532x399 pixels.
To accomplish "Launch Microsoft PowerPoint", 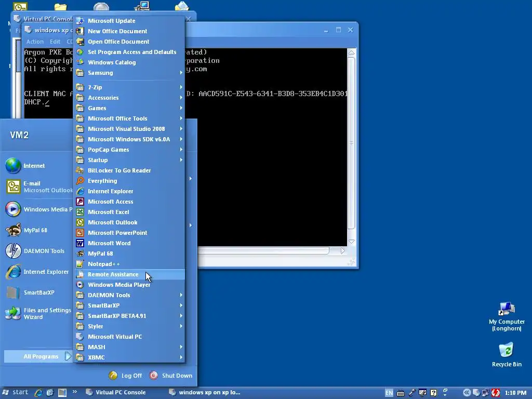I will (129, 233).
